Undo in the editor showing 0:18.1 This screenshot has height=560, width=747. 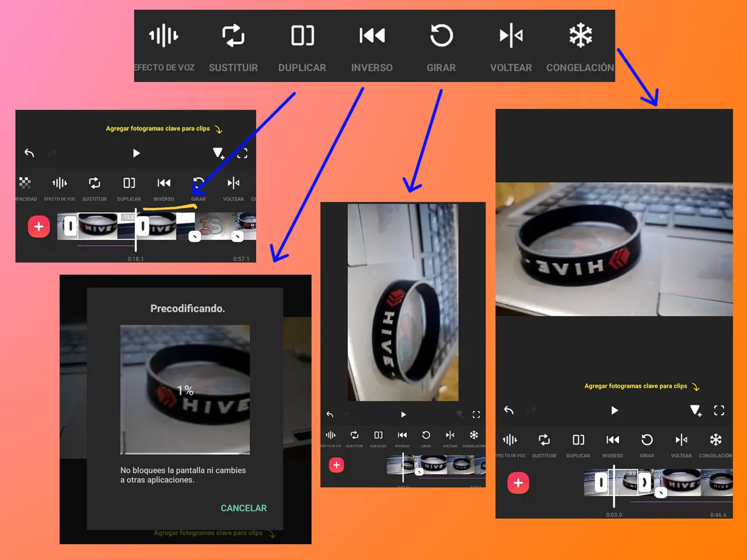coord(29,153)
